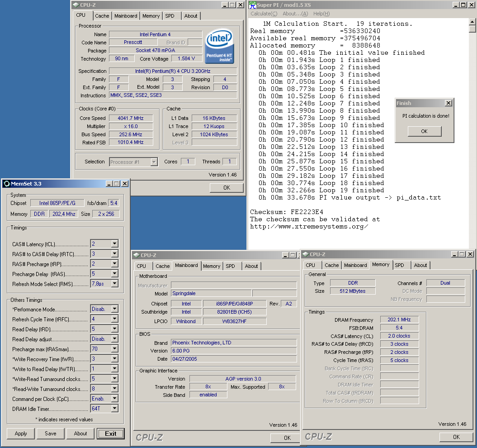Image resolution: width=477 pixels, height=448 pixels.
Task: Click the Super PI title bar icon
Action: point(252,5)
